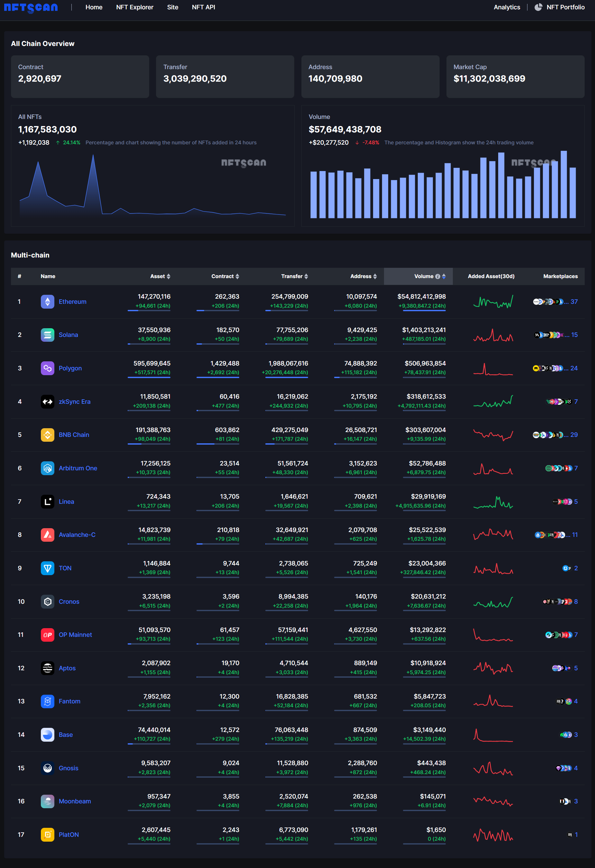Click the NFT Portfolio pie chart icon
The image size is (595, 868).
[538, 7]
